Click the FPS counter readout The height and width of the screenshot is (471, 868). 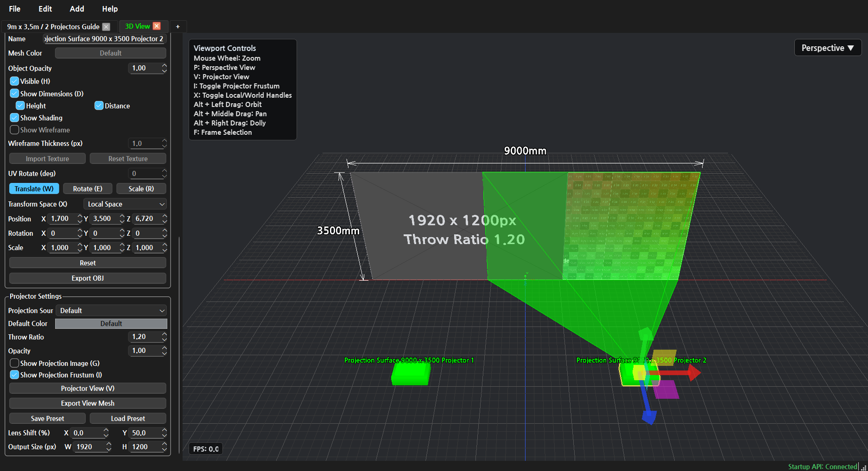(206, 449)
